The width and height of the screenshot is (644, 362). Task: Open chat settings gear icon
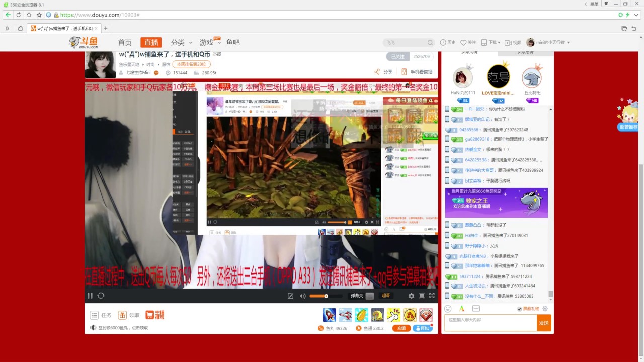pos(545,309)
